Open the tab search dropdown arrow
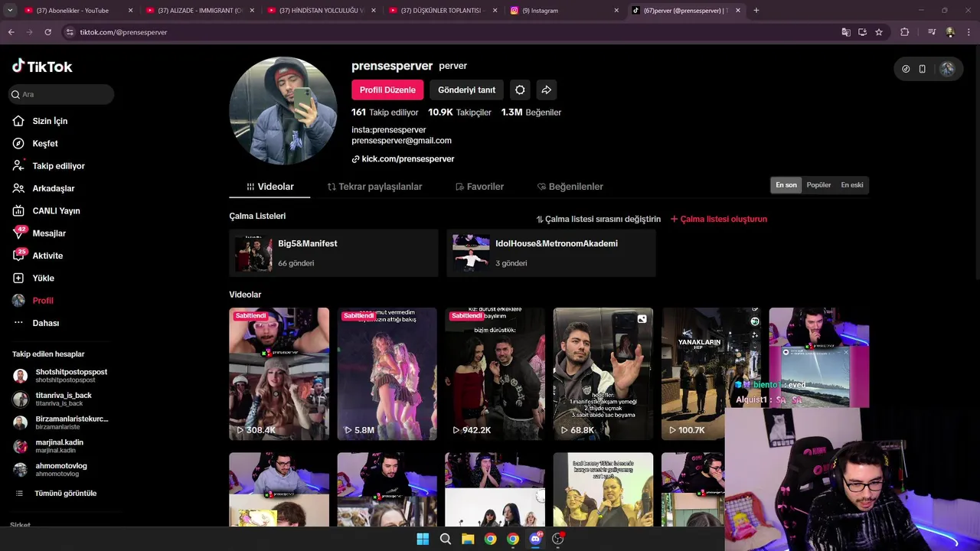This screenshot has width=980, height=551. [x=10, y=11]
